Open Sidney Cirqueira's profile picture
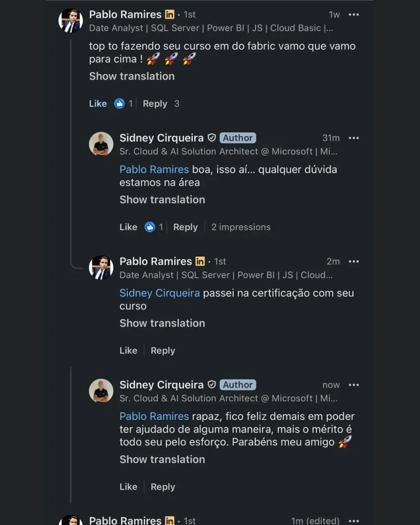Image resolution: width=420 pixels, height=525 pixels. click(101, 144)
